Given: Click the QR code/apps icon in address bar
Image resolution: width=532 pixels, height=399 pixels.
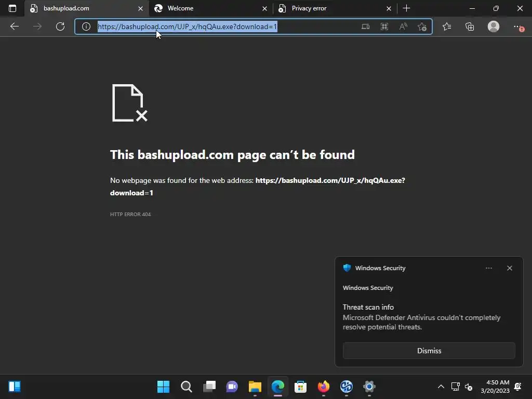Looking at the screenshot, I should click(x=384, y=26).
